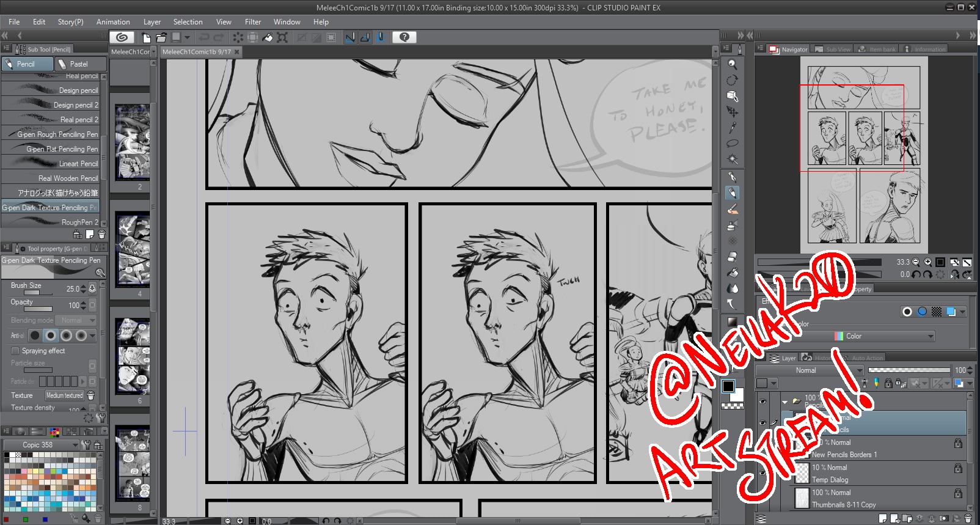Select the Design pencil 2 brush

click(50, 105)
